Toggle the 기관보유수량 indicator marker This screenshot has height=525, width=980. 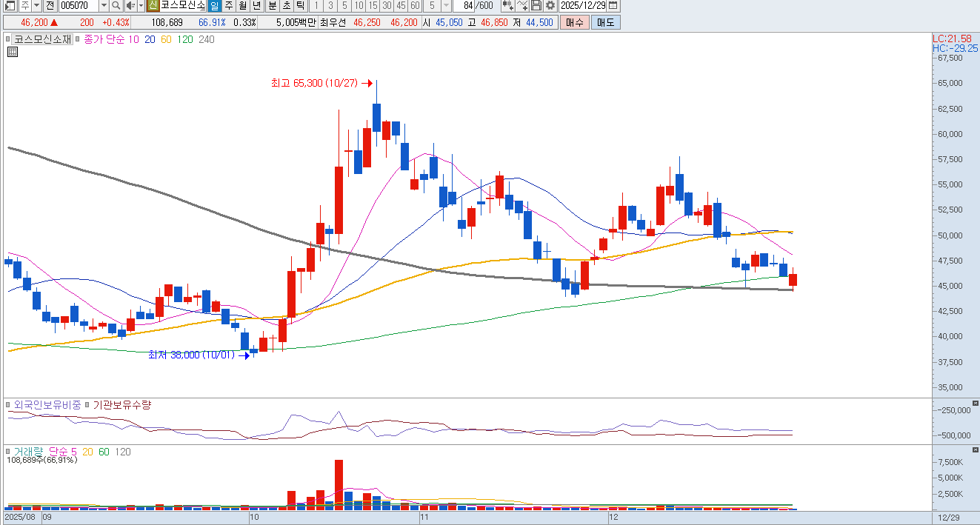(87, 405)
